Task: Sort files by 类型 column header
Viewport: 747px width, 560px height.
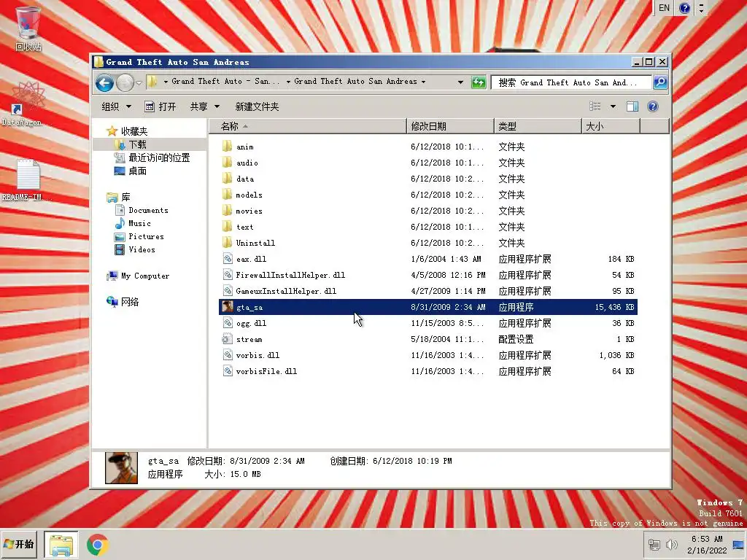Action: click(x=538, y=126)
